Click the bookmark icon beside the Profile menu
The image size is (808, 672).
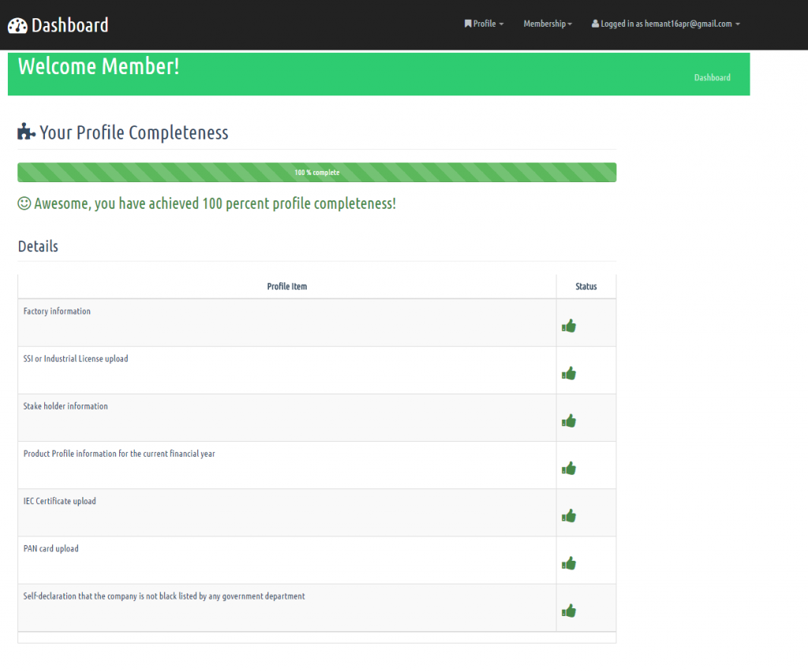point(467,24)
